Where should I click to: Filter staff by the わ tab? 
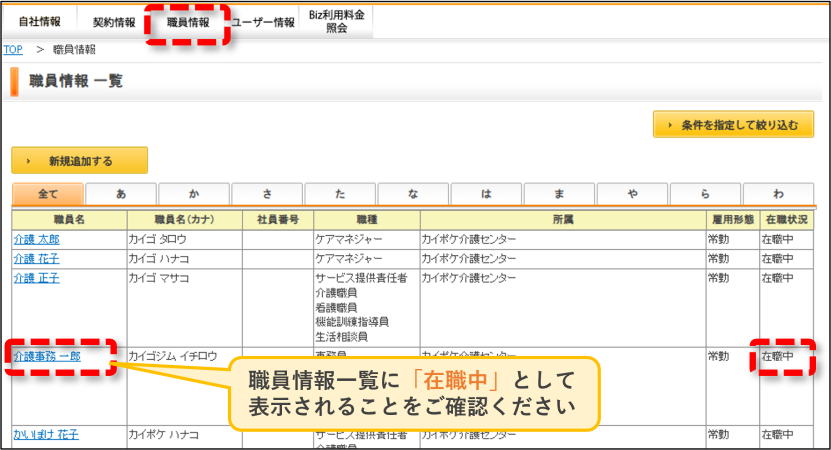[779, 194]
